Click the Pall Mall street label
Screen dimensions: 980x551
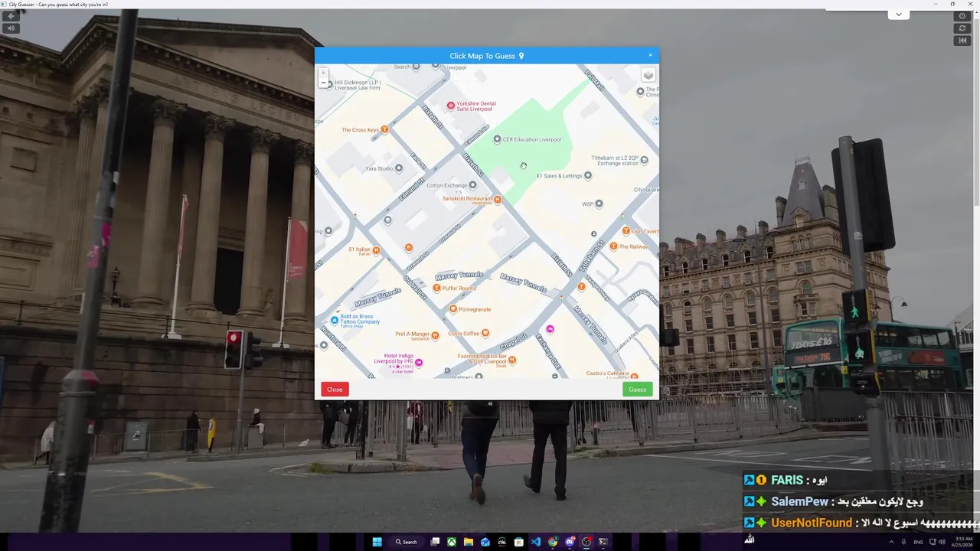point(594,80)
